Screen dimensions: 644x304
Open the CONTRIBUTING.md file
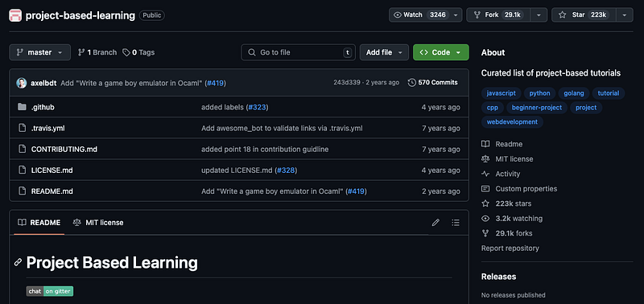click(64, 149)
